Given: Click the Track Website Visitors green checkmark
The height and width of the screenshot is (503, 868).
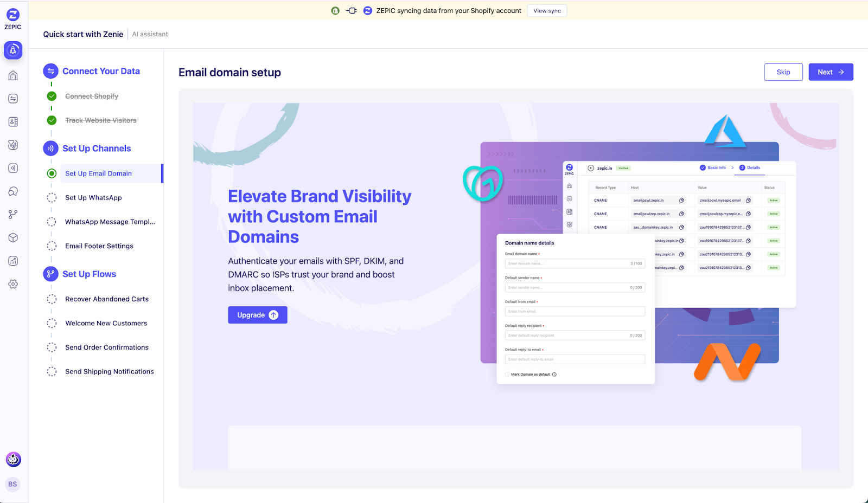Looking at the screenshot, I should (52, 120).
